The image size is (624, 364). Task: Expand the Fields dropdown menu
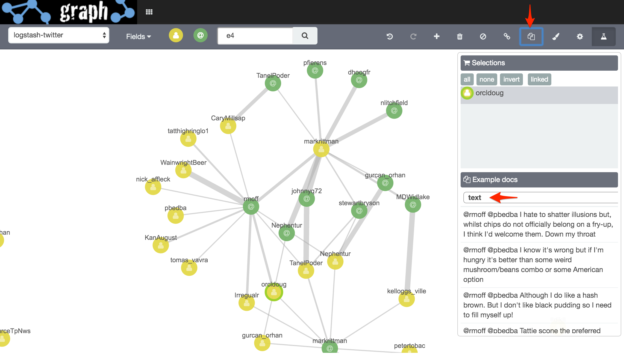coord(138,36)
